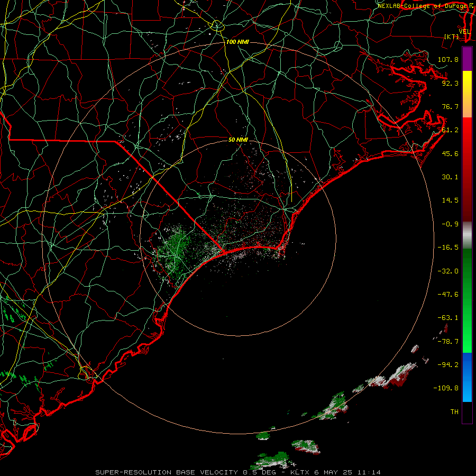
Task: Click the 50 NMI range ring label
Action: coord(238,140)
